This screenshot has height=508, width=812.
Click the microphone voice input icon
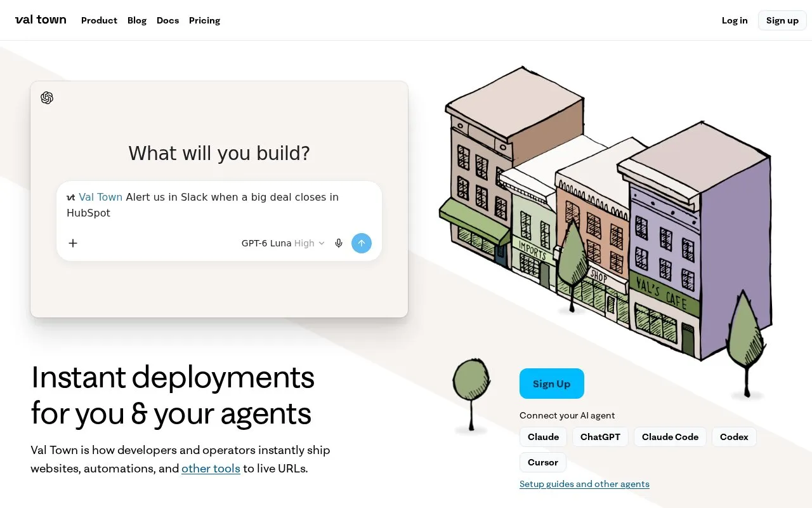click(x=339, y=243)
